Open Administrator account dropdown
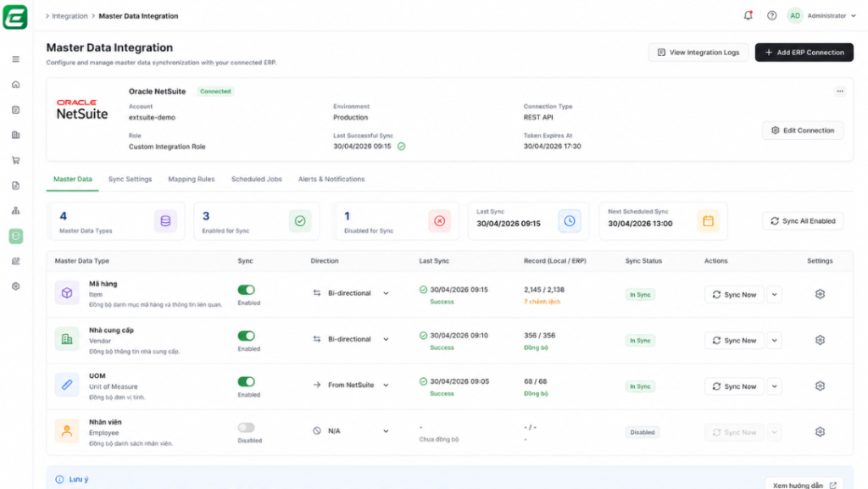868x489 pixels. point(832,15)
